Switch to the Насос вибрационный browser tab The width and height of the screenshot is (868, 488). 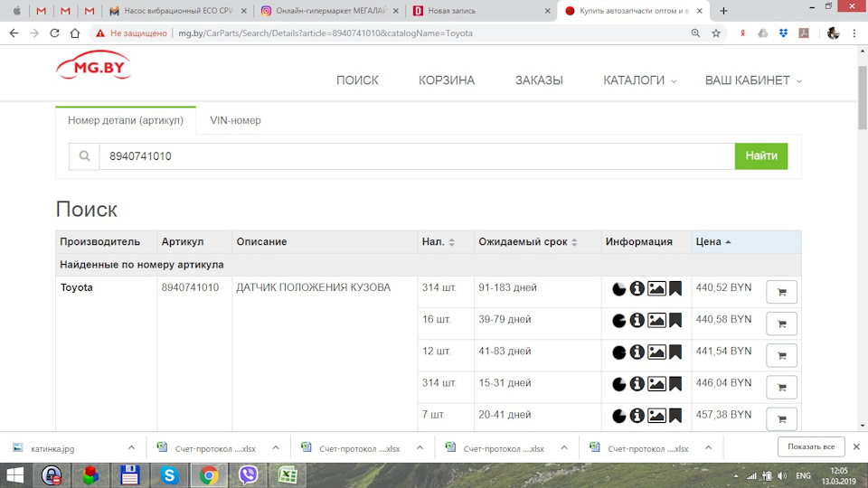tap(178, 11)
